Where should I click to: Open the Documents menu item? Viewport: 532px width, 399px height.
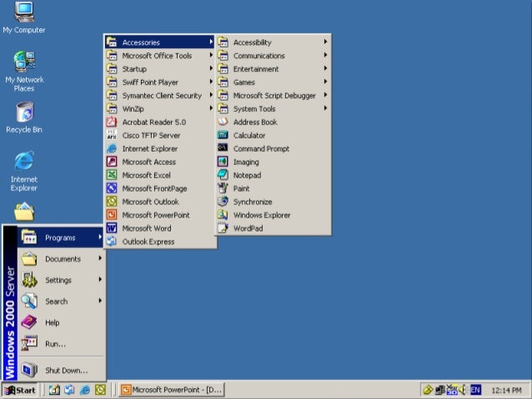[x=60, y=259]
